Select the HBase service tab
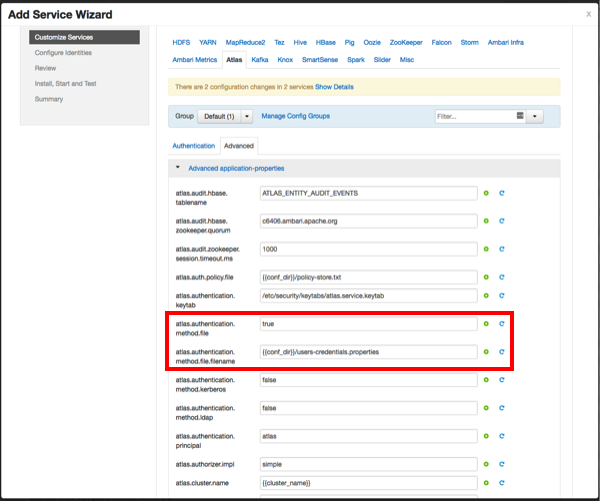The image size is (600, 501). (x=326, y=42)
